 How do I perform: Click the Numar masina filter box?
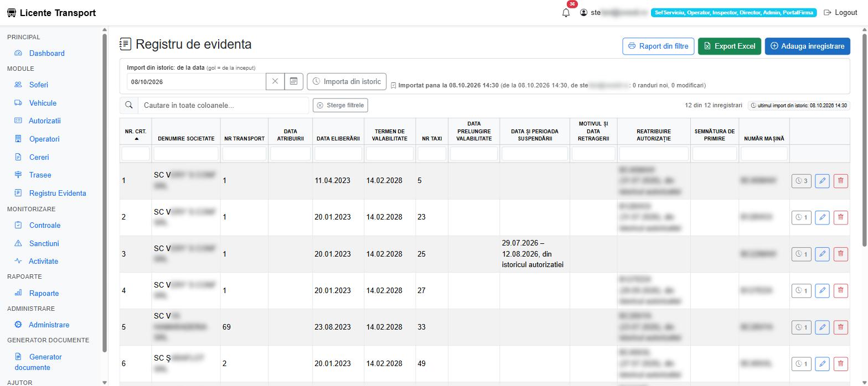pos(764,154)
